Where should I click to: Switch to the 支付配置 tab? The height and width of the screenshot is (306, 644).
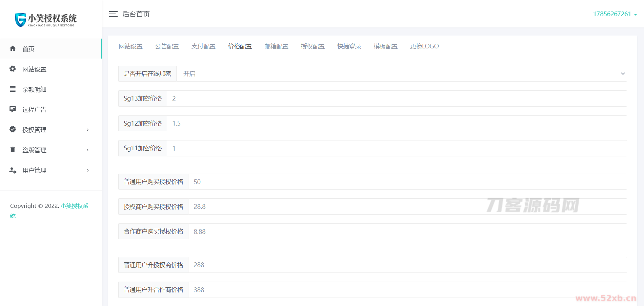(x=203, y=46)
